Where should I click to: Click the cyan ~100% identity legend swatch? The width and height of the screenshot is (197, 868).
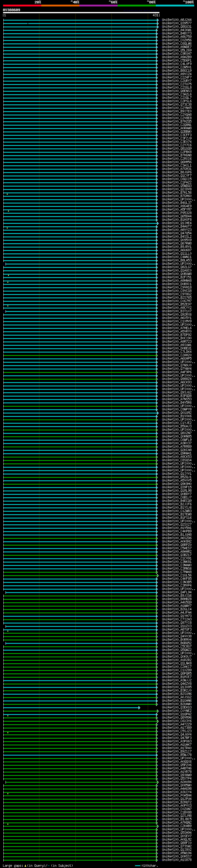(175, 6)
